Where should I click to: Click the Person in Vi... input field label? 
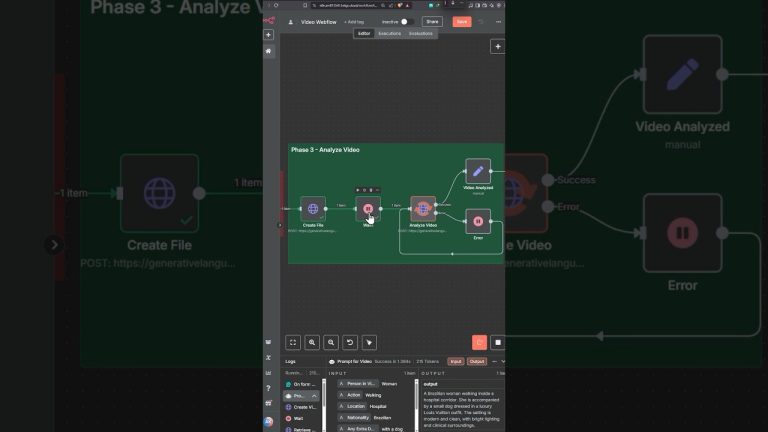[x=358, y=384]
